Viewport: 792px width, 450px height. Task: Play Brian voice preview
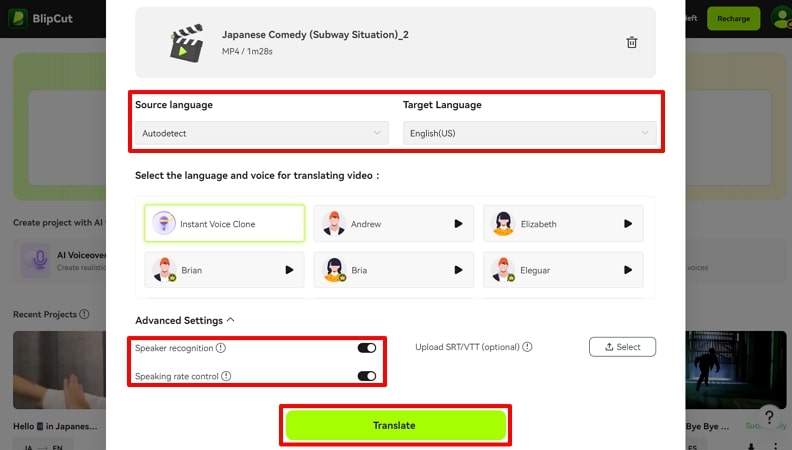(x=289, y=269)
